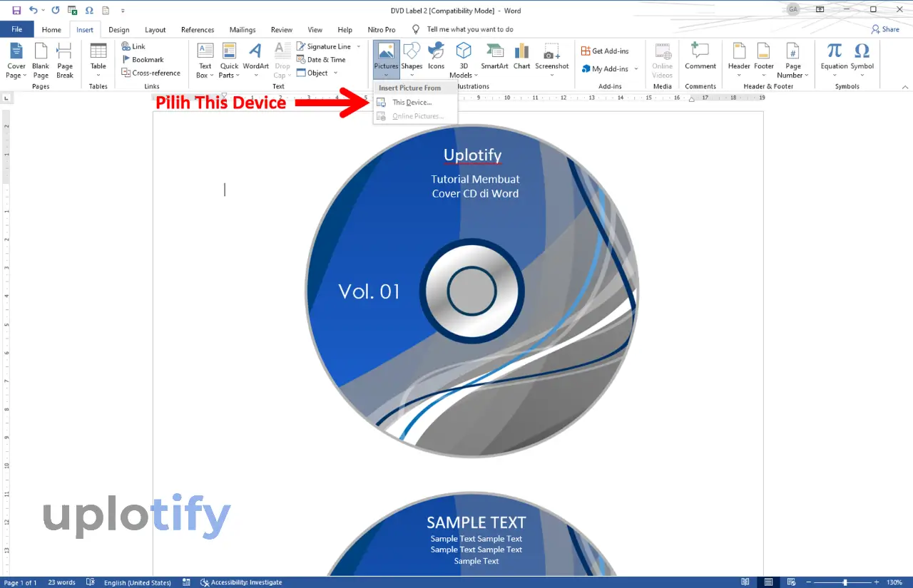Click Tell me what you want to do
The width and height of the screenshot is (913, 588).
(x=470, y=29)
